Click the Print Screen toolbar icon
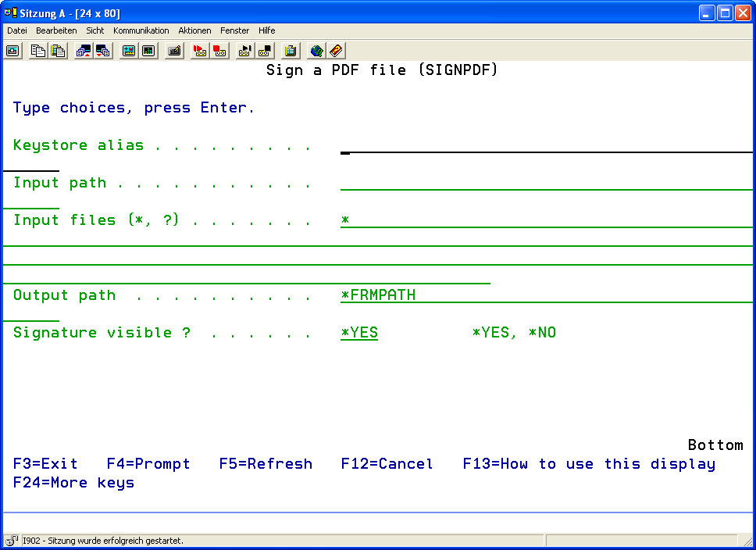 12,51
